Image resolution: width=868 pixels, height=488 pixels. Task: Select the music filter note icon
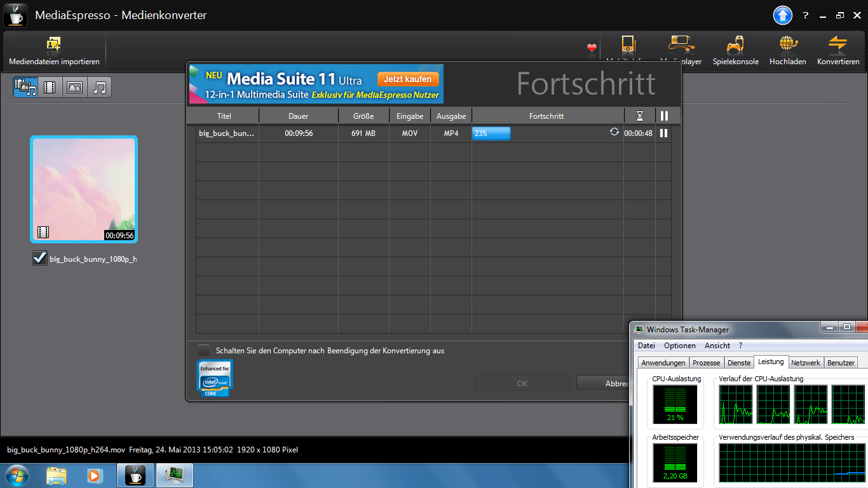99,87
